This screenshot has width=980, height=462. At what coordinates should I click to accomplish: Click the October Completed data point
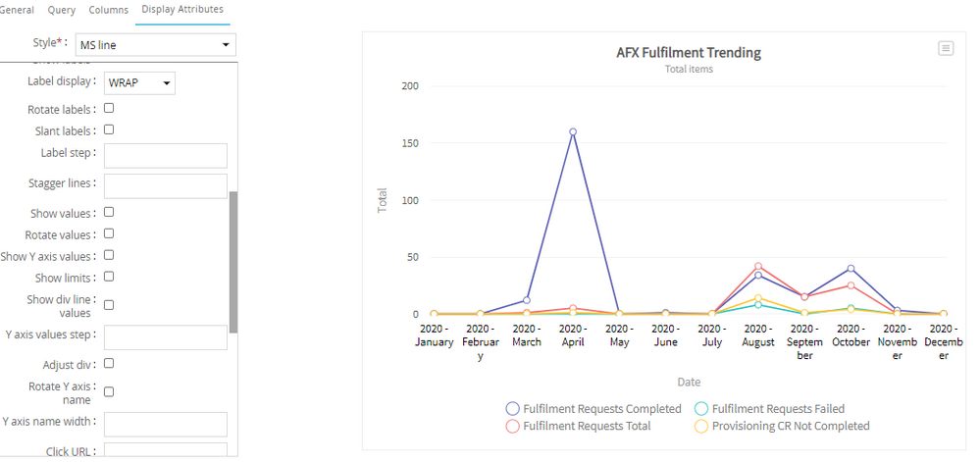tap(851, 269)
